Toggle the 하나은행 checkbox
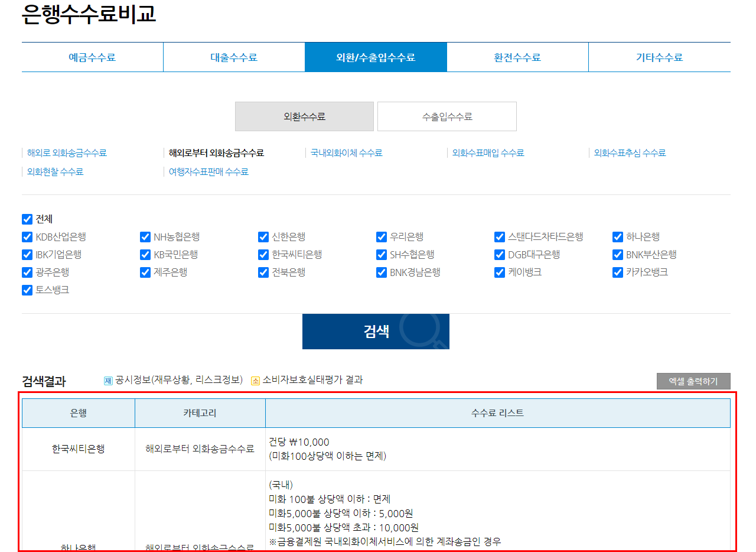This screenshot has height=552, width=756. (618, 237)
